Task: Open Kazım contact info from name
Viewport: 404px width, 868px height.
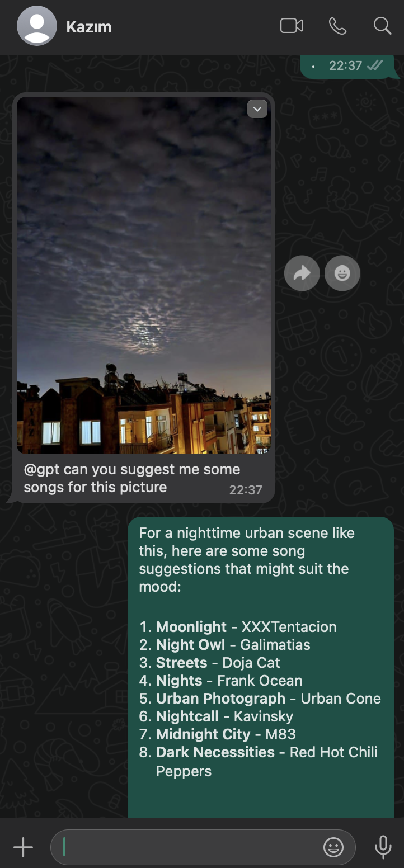Action: click(x=89, y=26)
